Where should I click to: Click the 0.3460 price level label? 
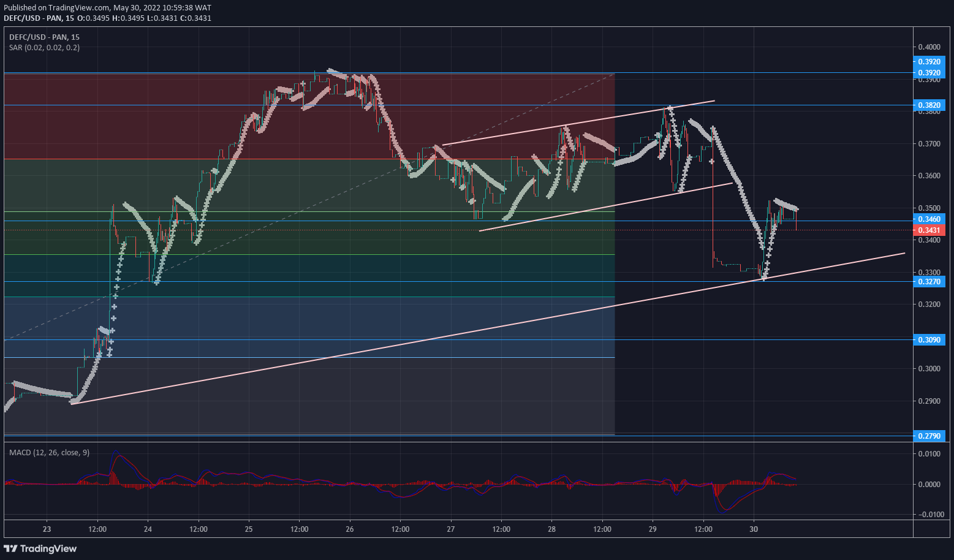coord(929,219)
